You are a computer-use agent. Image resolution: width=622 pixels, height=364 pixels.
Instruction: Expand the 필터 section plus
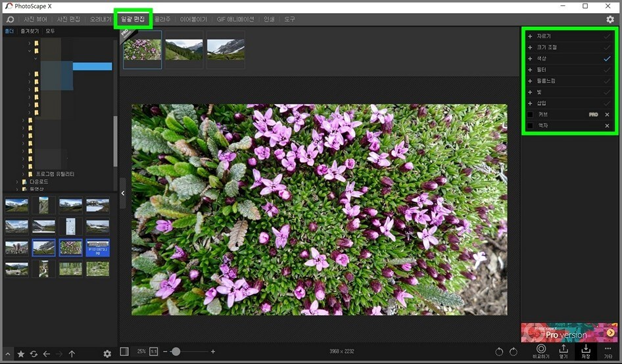(530, 70)
